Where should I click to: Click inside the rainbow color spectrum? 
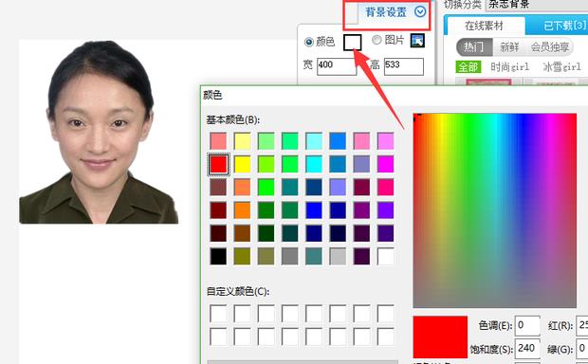point(495,210)
